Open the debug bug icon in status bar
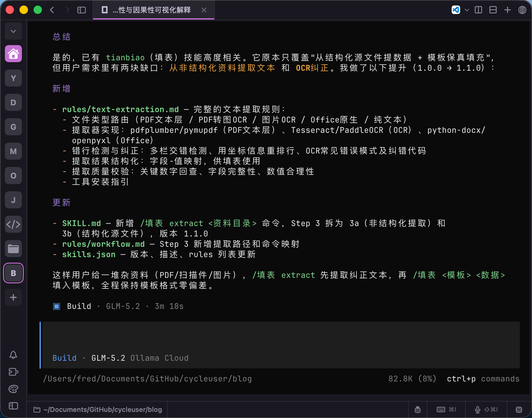Viewport: 532px width, 418px height. [418, 409]
